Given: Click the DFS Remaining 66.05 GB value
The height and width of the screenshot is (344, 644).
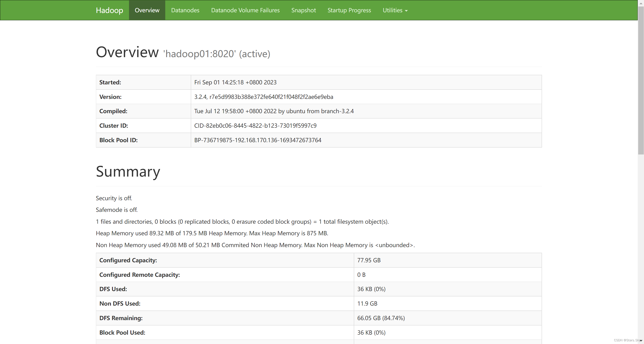Looking at the screenshot, I should click(x=381, y=318).
